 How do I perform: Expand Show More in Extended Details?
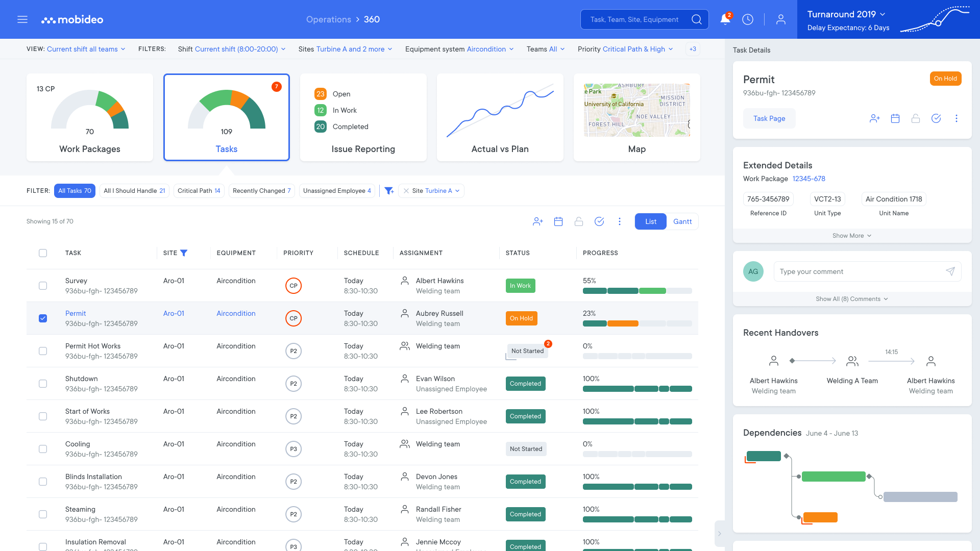[x=851, y=235]
